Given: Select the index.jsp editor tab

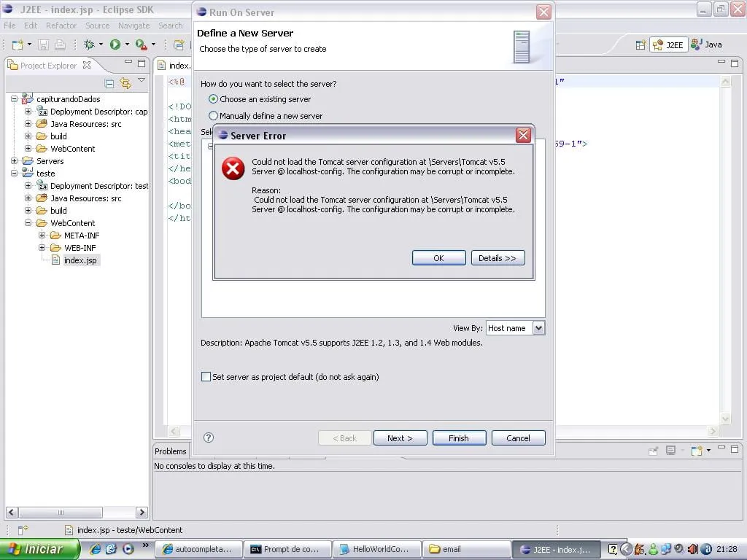Looking at the screenshot, I should point(174,65).
